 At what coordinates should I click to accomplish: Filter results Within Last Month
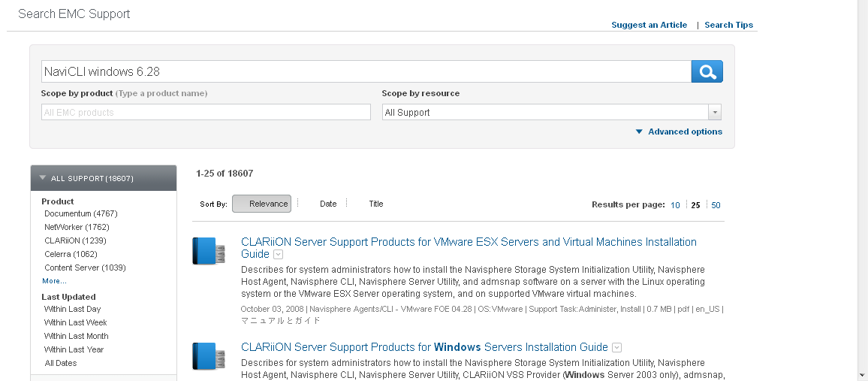pos(77,336)
